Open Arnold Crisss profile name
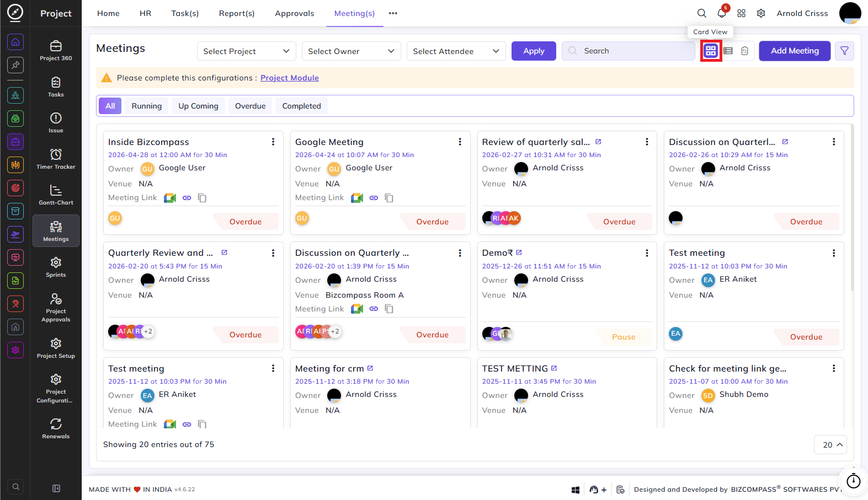 click(802, 13)
